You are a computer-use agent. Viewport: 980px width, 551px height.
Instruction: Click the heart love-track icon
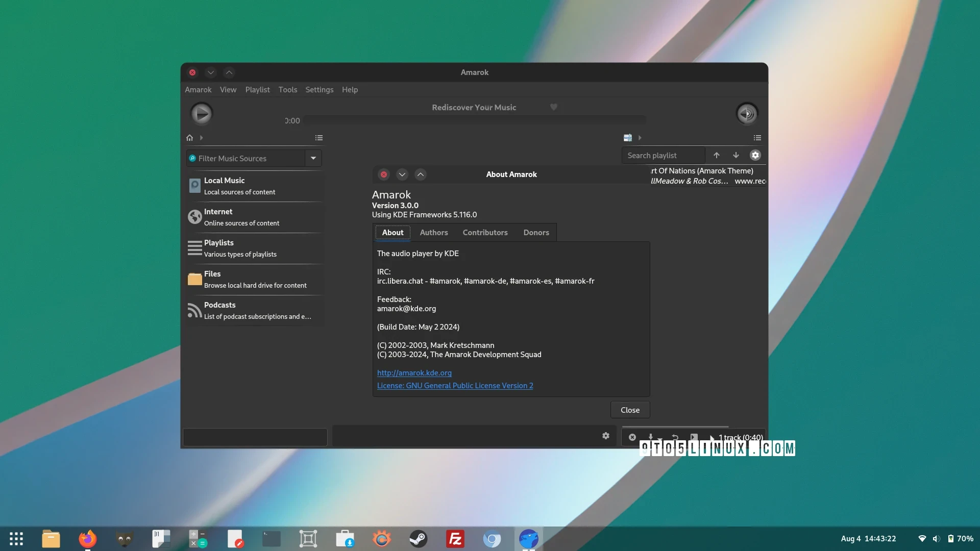click(554, 107)
